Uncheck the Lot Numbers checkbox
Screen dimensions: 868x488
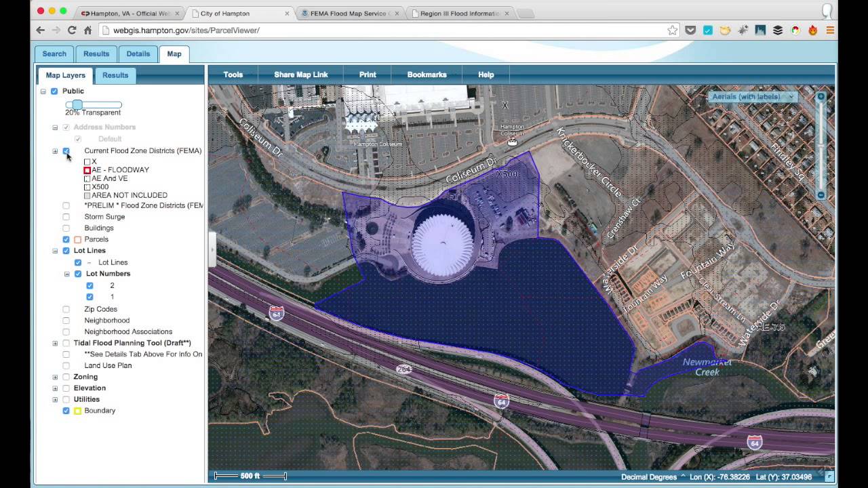[x=78, y=274]
